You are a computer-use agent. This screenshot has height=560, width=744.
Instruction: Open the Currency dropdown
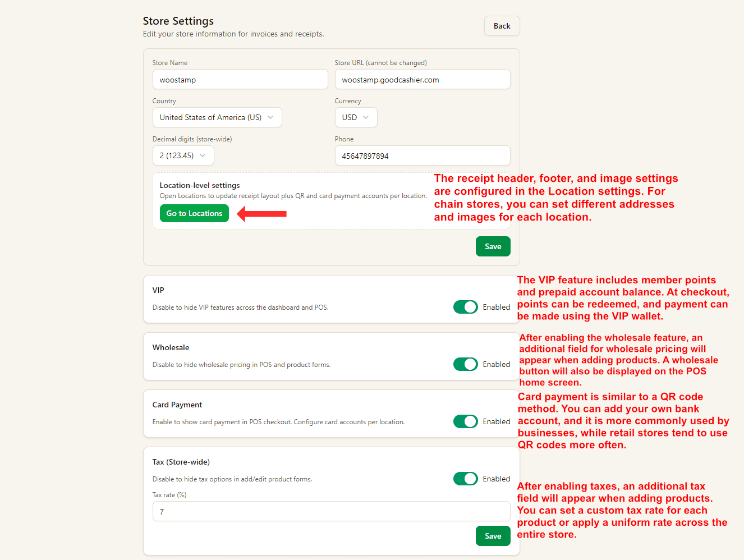[356, 117]
